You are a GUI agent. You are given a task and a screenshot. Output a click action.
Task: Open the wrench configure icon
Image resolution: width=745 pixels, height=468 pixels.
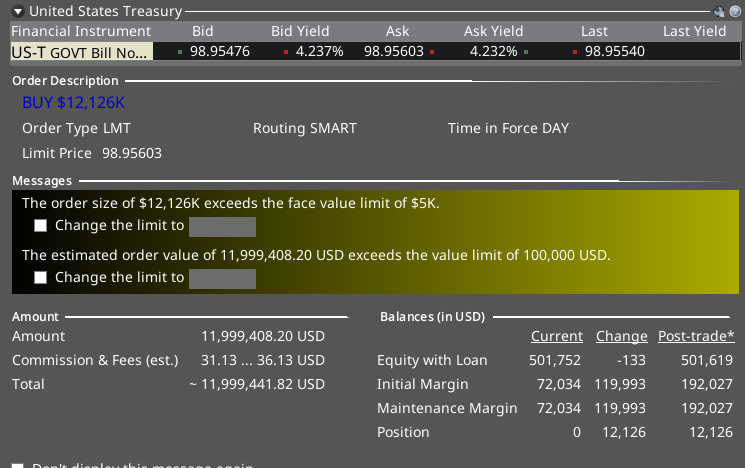(x=719, y=11)
